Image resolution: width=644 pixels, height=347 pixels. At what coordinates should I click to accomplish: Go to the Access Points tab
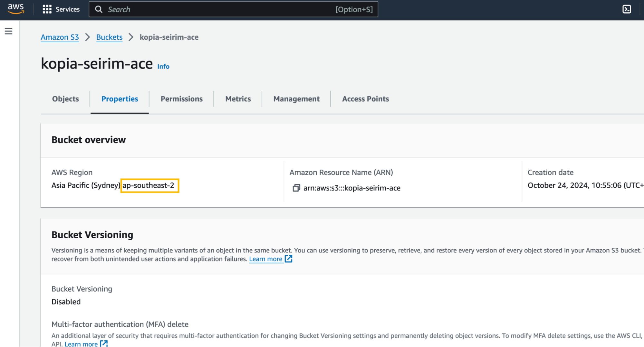(x=365, y=99)
